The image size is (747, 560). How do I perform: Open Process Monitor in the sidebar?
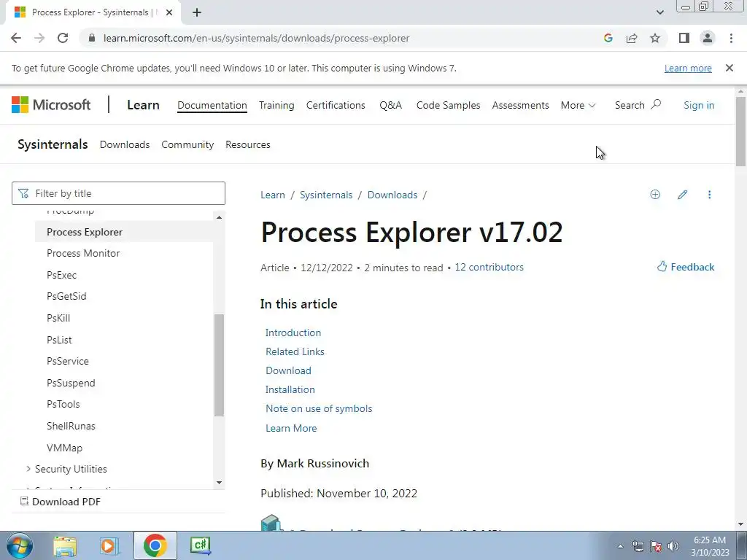83,253
